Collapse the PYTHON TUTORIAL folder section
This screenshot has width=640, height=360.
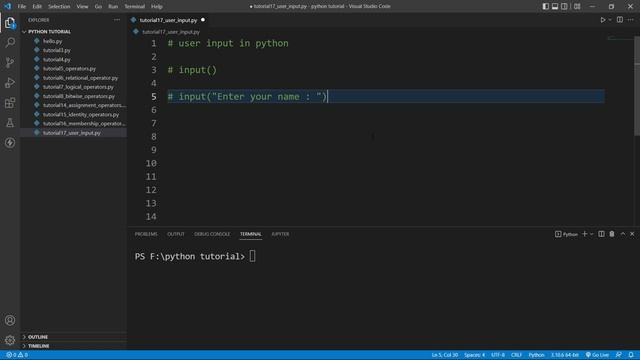(x=49, y=31)
